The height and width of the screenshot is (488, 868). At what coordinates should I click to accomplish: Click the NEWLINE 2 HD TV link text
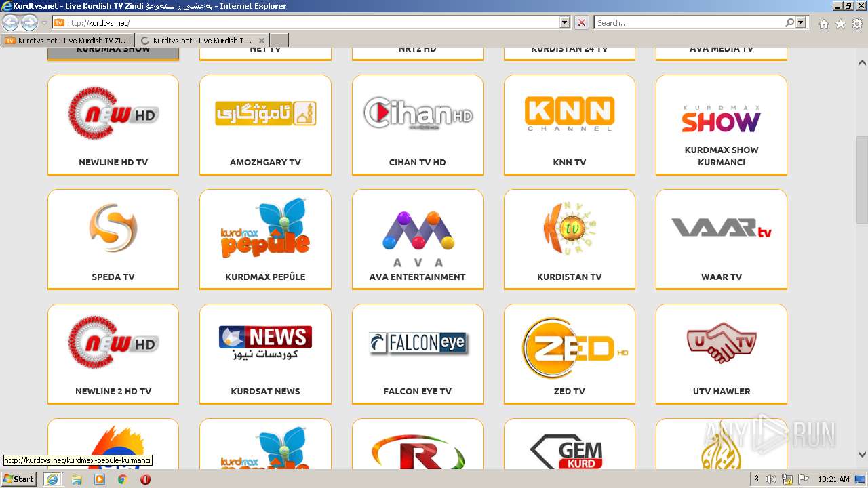click(113, 391)
